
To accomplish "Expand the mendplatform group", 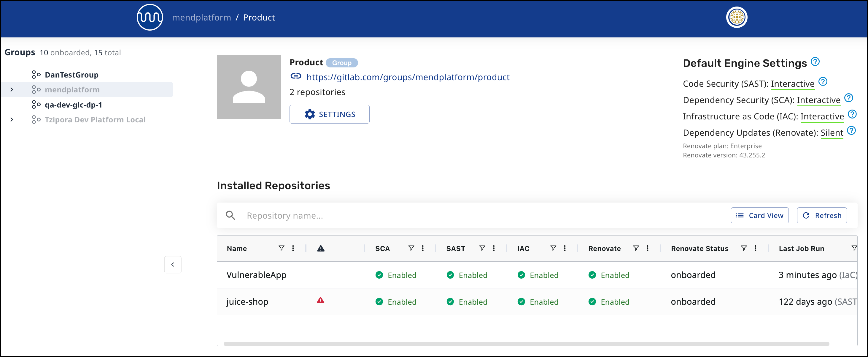I will pyautogui.click(x=12, y=89).
